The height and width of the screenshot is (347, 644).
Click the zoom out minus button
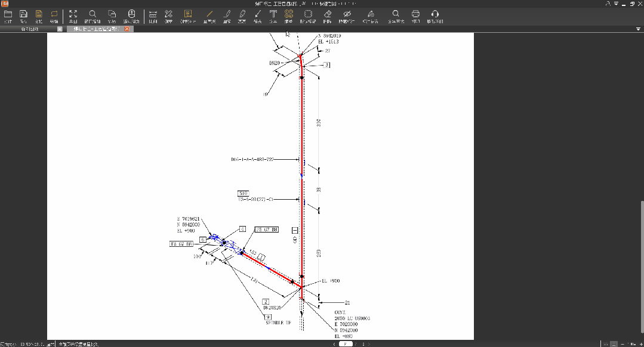point(623,344)
